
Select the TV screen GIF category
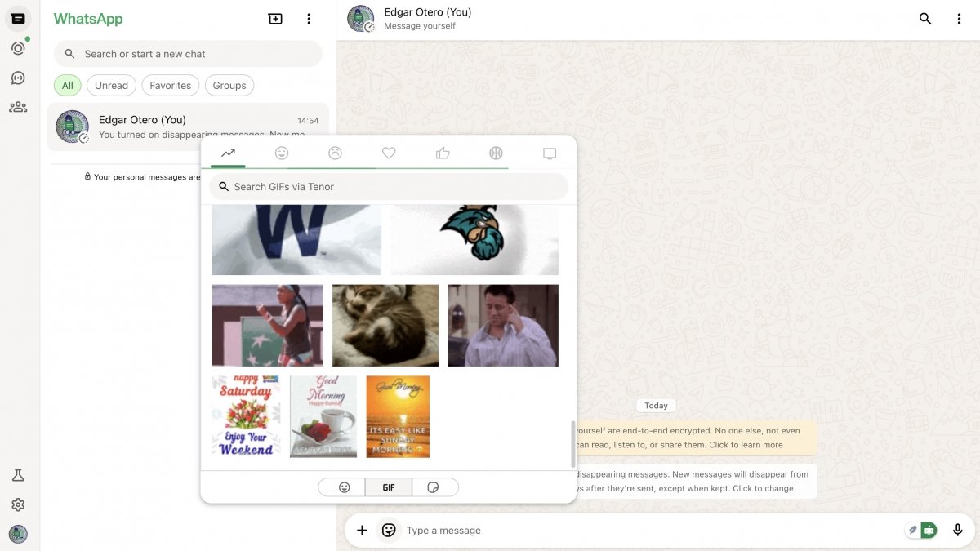click(x=550, y=153)
